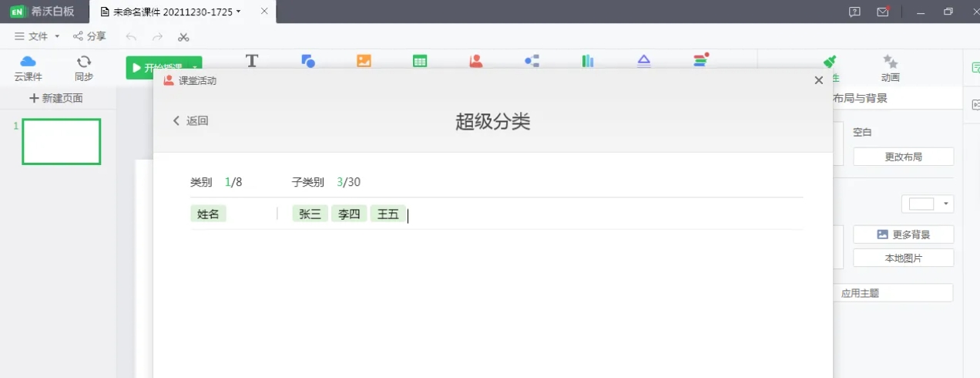980x378 pixels.
Task: Insert a table using table icon
Action: click(420, 61)
